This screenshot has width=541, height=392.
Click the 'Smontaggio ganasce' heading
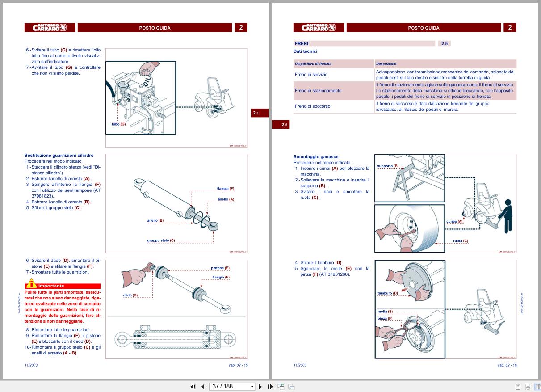point(316,157)
